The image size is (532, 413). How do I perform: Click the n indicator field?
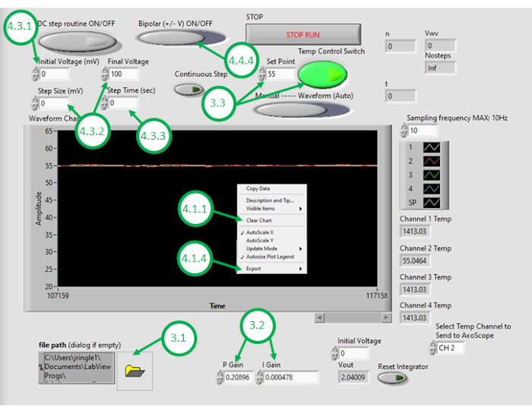(401, 46)
